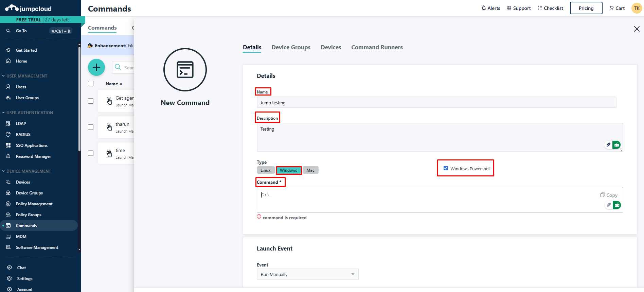Viewport: 644px width, 292px height.
Task: Choose Mac command type
Action: tap(310, 170)
